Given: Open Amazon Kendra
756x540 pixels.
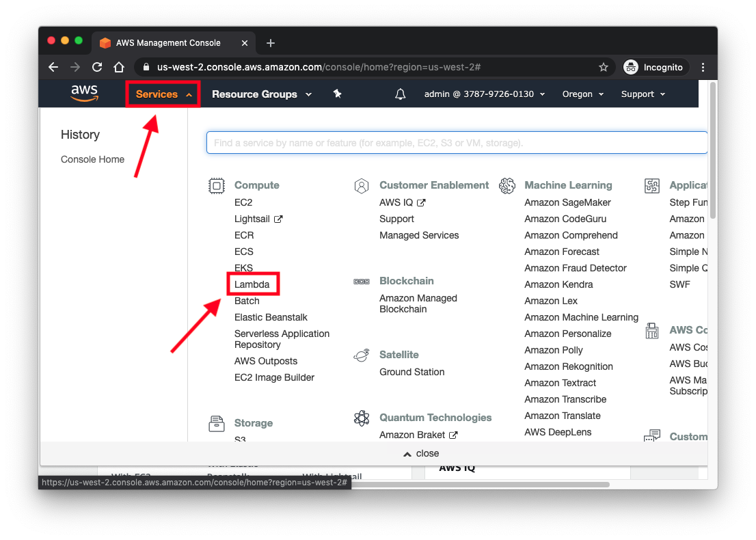Looking at the screenshot, I should (x=559, y=284).
